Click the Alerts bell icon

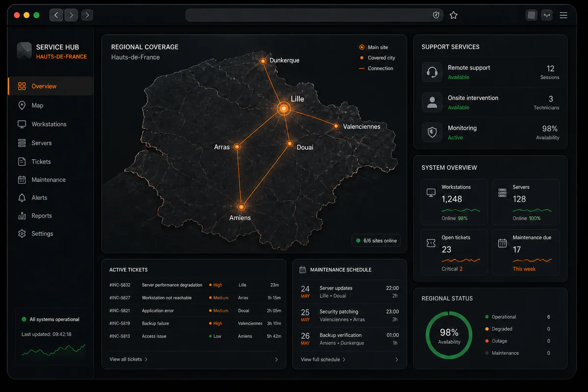[22, 198]
